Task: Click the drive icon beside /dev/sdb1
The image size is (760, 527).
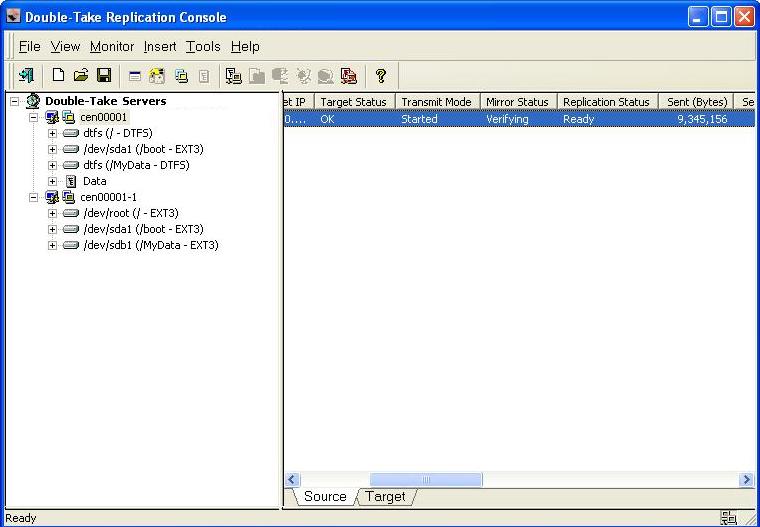Action: tap(71, 245)
